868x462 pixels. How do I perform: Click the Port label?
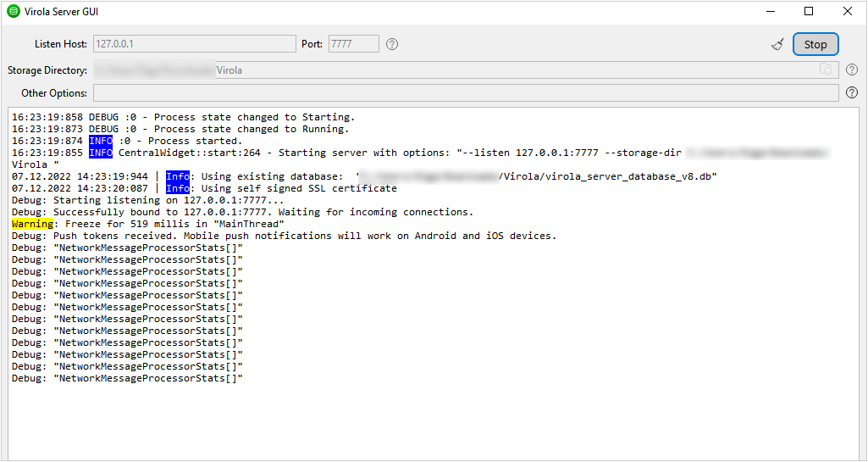[312, 44]
